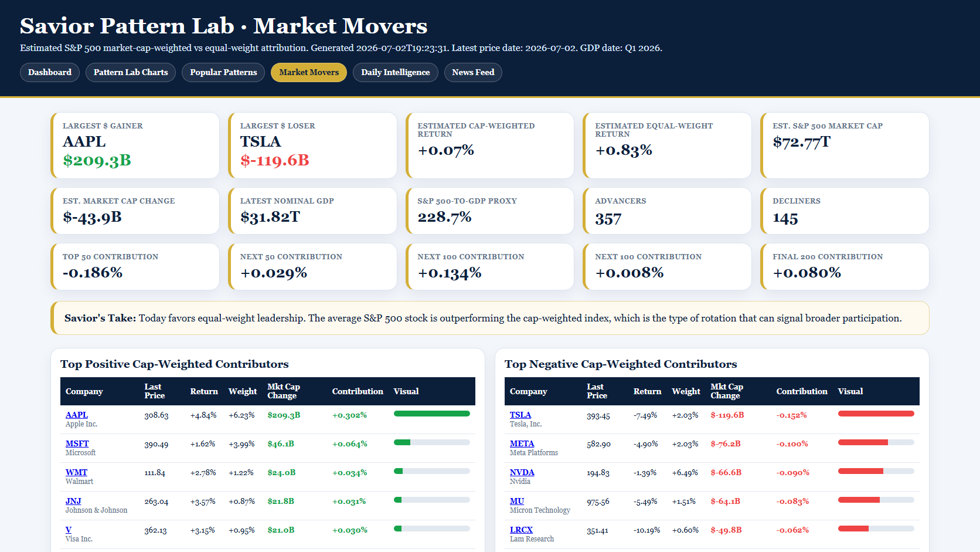Click Top Positive Cap-Weighted Contributors heading
The image size is (980, 552).
pyautogui.click(x=175, y=364)
